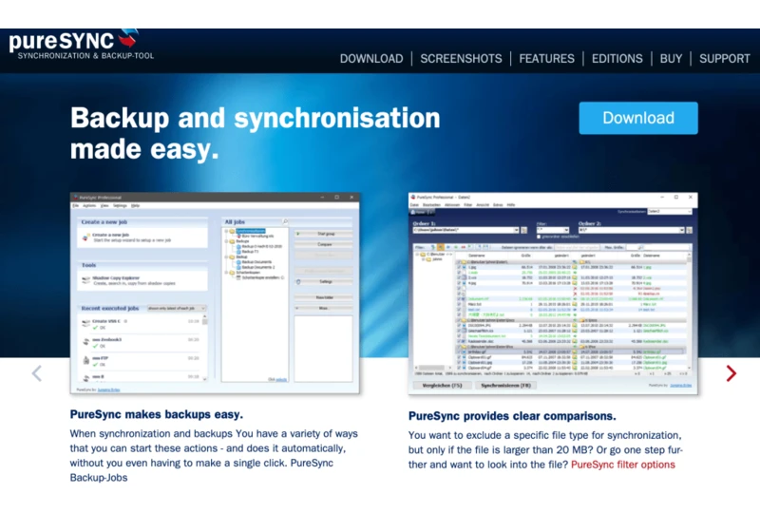Click 'SYNCHRONIZATION & BACKUP-TOOL' tagline
The width and height of the screenshot is (760, 532).
(85, 56)
